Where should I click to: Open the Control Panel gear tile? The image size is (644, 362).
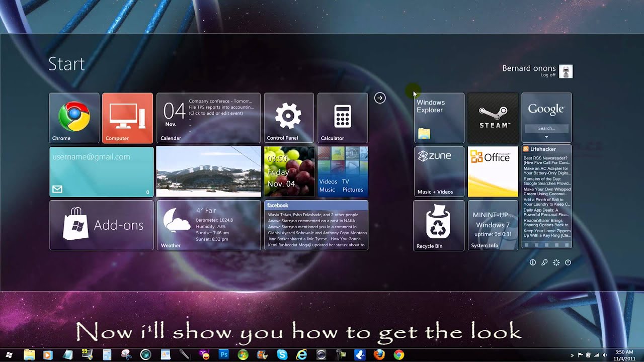point(289,118)
